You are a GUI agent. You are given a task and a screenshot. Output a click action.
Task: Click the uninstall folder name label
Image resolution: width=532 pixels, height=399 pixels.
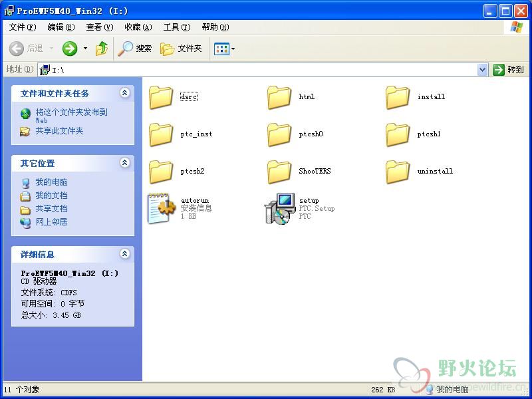coord(435,171)
